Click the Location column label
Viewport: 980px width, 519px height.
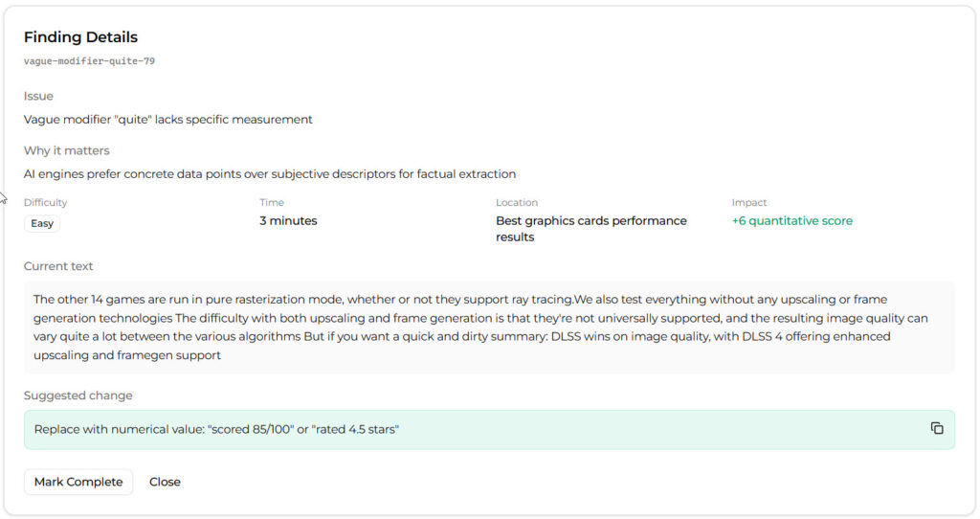tap(517, 203)
